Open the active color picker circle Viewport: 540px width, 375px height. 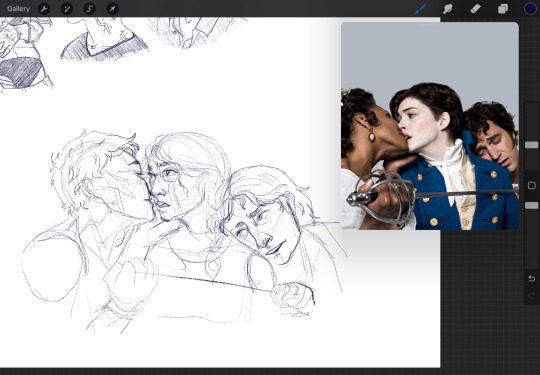pos(530,9)
